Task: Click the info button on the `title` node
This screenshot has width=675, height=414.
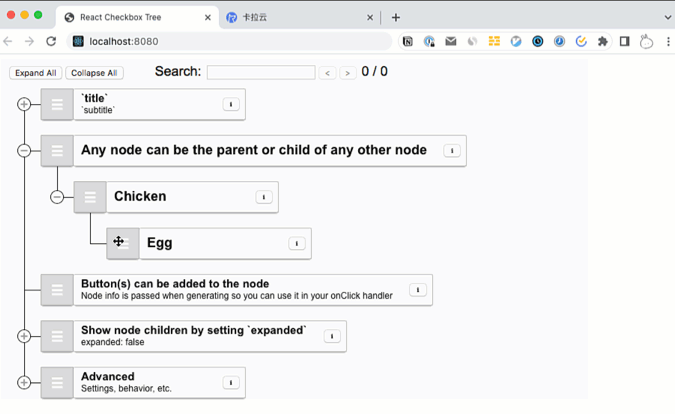Action: pyautogui.click(x=231, y=104)
